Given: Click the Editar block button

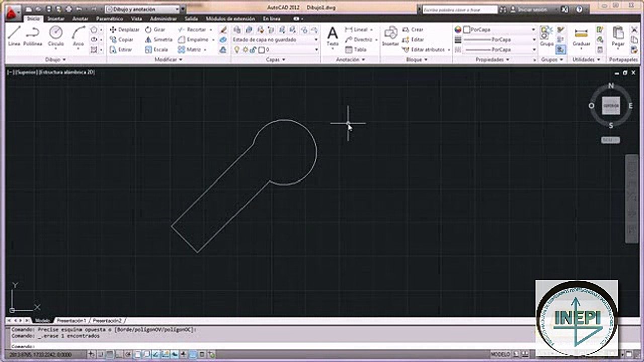Looking at the screenshot, I should pyautogui.click(x=413, y=40).
